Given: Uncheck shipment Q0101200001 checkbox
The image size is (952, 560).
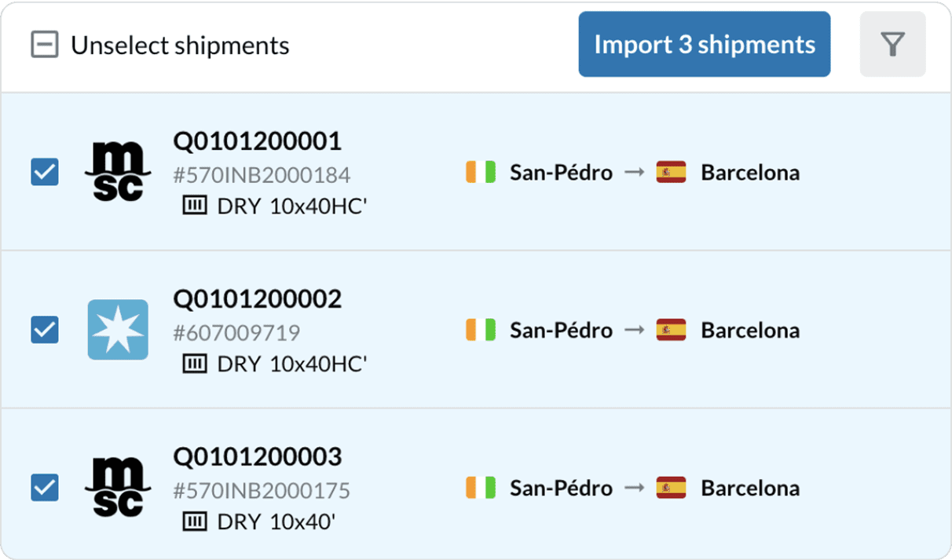Looking at the screenshot, I should point(44,172).
